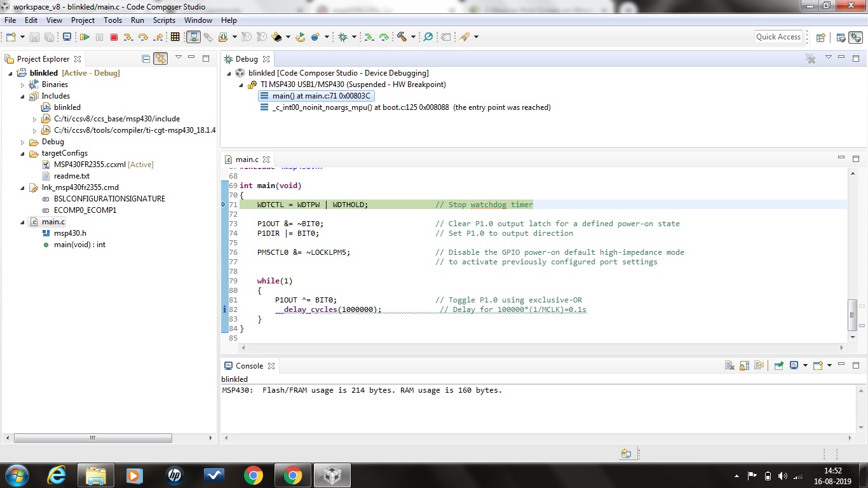Image resolution: width=868 pixels, height=488 pixels.
Task: Toggle the console Scroll Lock button
Action: click(x=744, y=366)
